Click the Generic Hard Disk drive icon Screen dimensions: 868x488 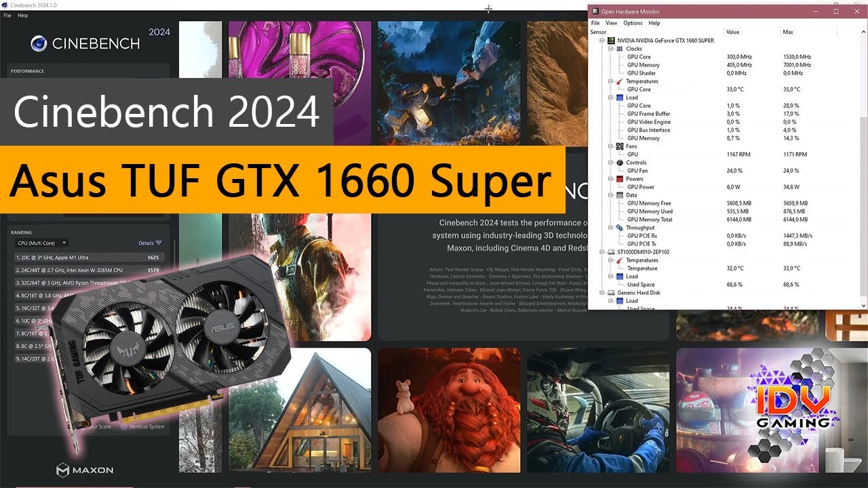(611, 293)
